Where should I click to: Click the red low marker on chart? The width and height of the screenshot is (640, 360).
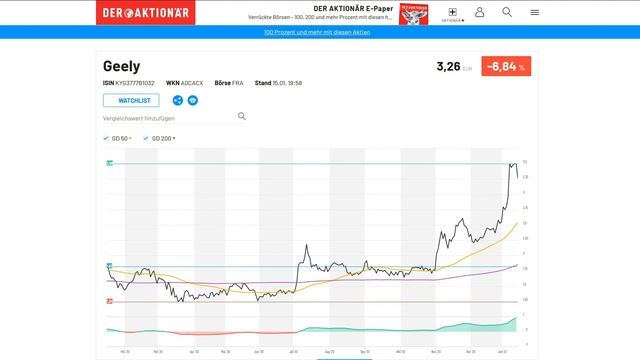[109, 301]
